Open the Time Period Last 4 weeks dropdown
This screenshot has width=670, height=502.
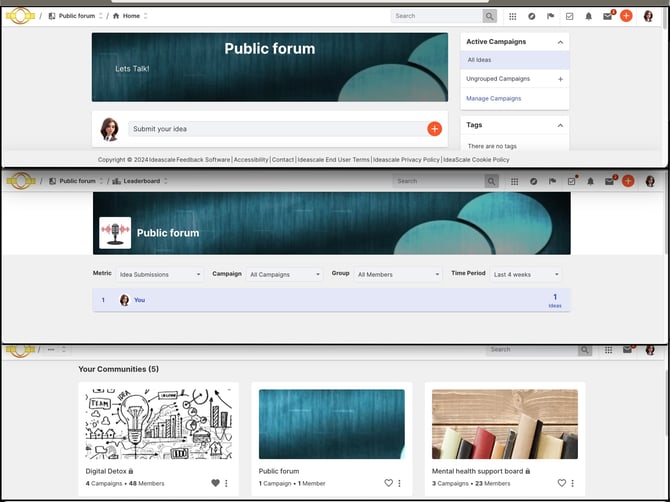[526, 274]
